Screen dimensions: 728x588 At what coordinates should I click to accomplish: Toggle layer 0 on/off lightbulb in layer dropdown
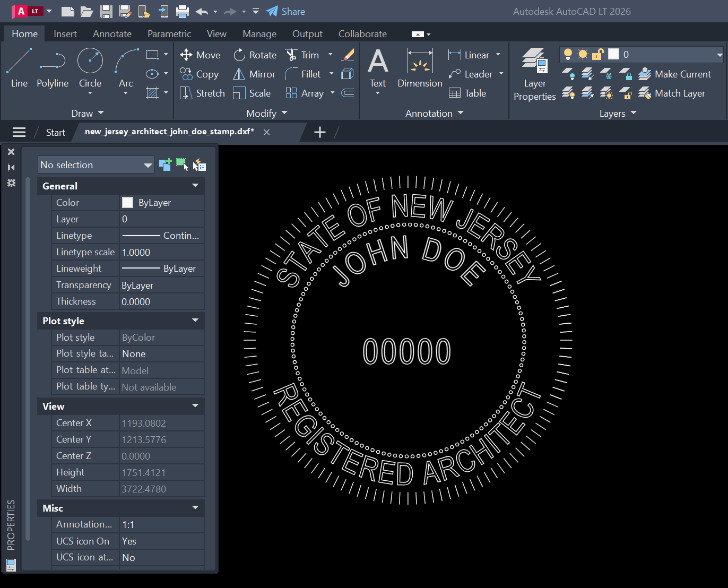(568, 54)
